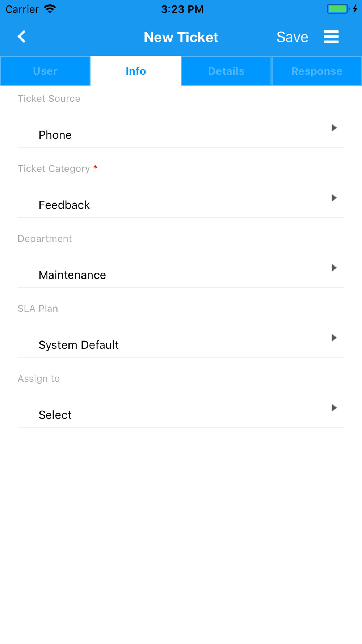
Task: Expand the Department dropdown arrow
Action: (x=334, y=268)
